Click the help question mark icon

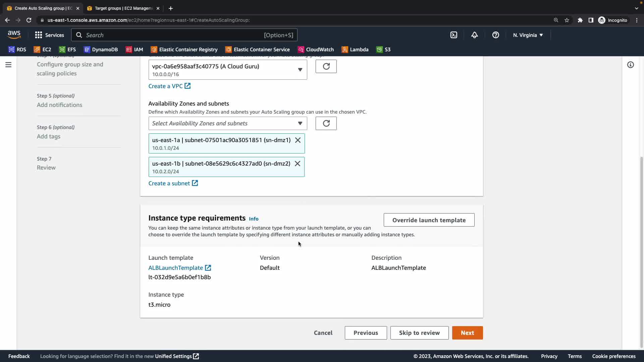click(x=495, y=35)
